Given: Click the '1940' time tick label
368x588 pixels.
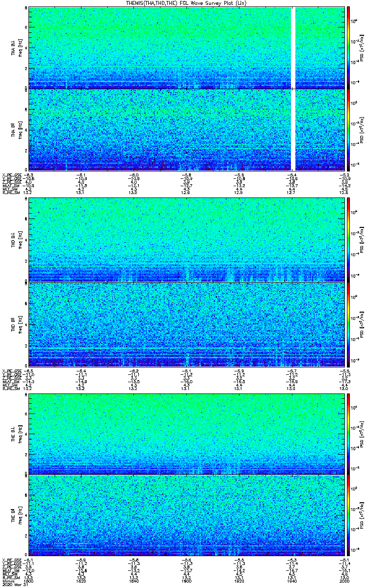Looking at the screenshot, I should pos(291,581).
